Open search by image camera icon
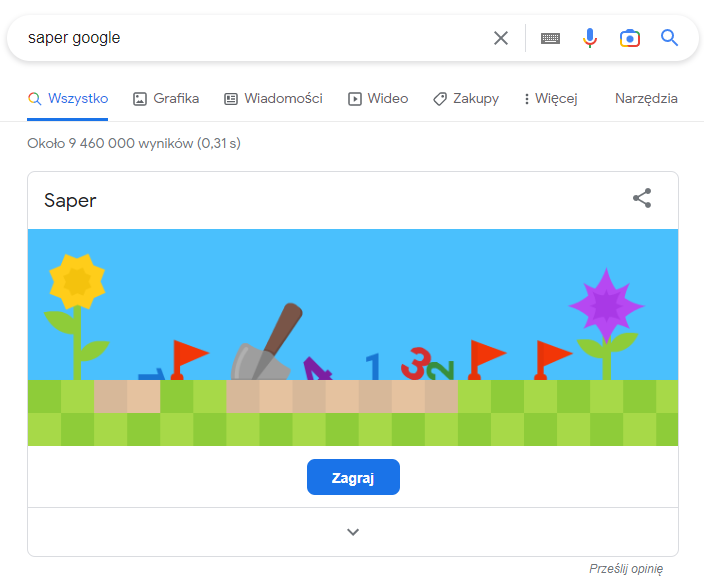The height and width of the screenshot is (588, 704). [629, 39]
